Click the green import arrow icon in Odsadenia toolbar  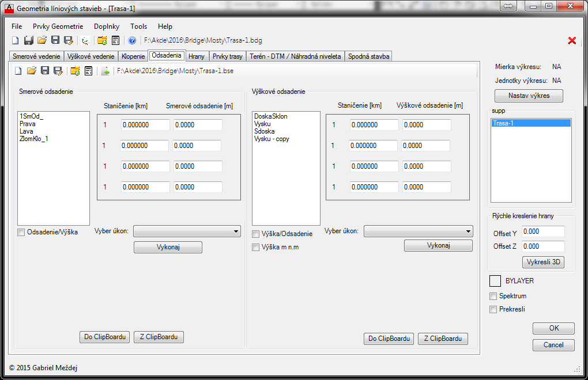pos(105,71)
